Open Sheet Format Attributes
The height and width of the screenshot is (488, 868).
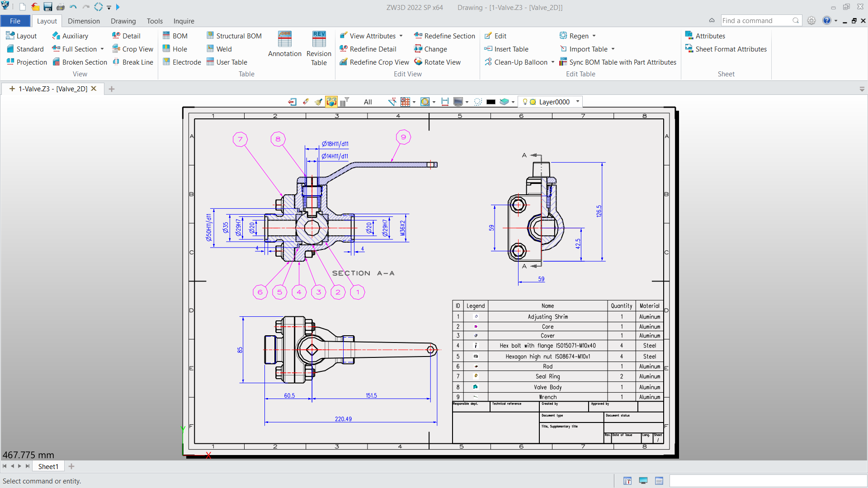[726, 49]
